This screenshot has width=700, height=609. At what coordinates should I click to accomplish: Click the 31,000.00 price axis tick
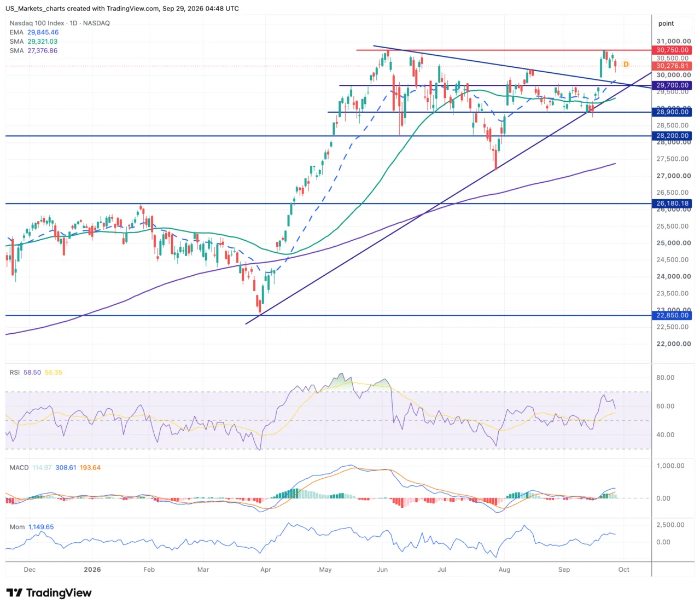[674, 41]
